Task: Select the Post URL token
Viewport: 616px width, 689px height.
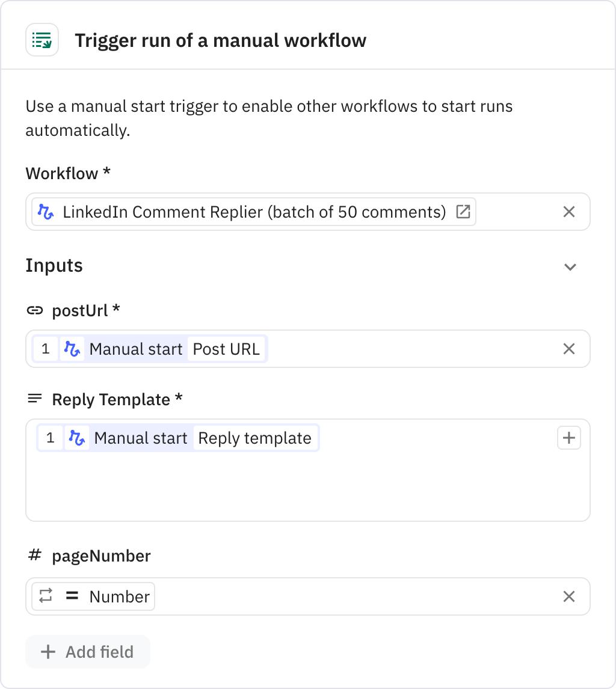Action: coord(227,349)
